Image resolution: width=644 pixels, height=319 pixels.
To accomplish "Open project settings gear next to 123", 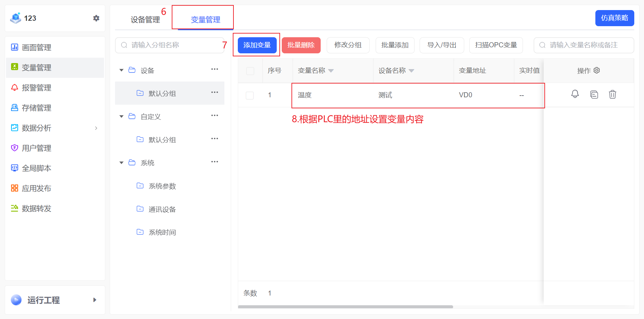I will coord(96,18).
